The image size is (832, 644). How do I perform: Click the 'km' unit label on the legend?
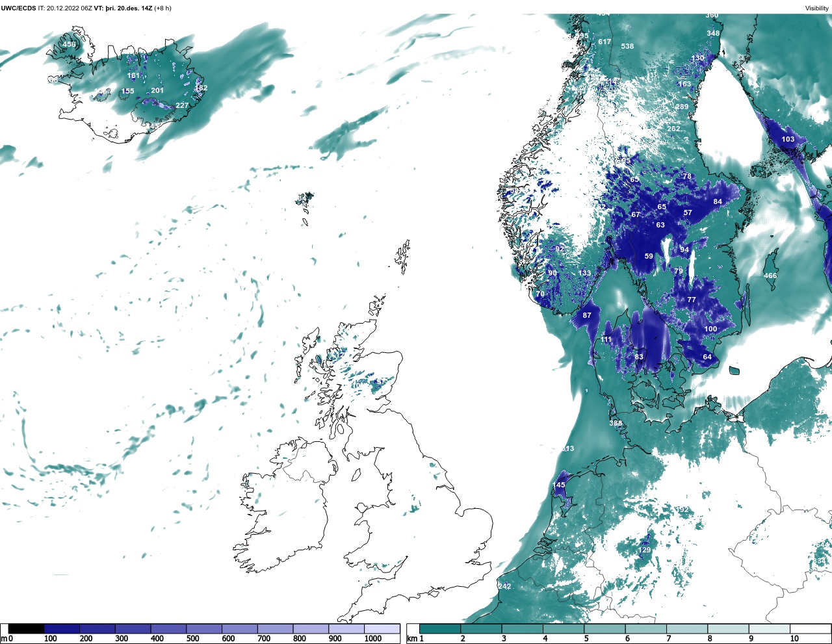[x=411, y=639]
